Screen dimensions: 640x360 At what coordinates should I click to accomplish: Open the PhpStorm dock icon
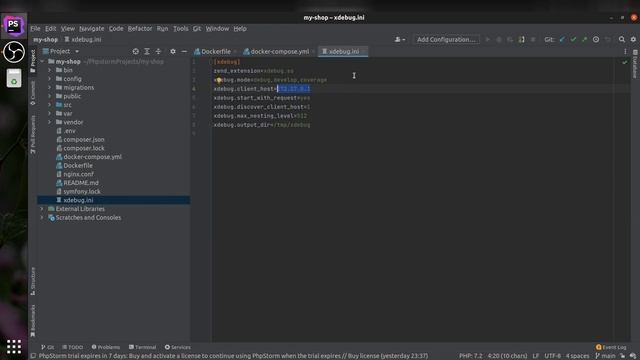(x=13, y=26)
